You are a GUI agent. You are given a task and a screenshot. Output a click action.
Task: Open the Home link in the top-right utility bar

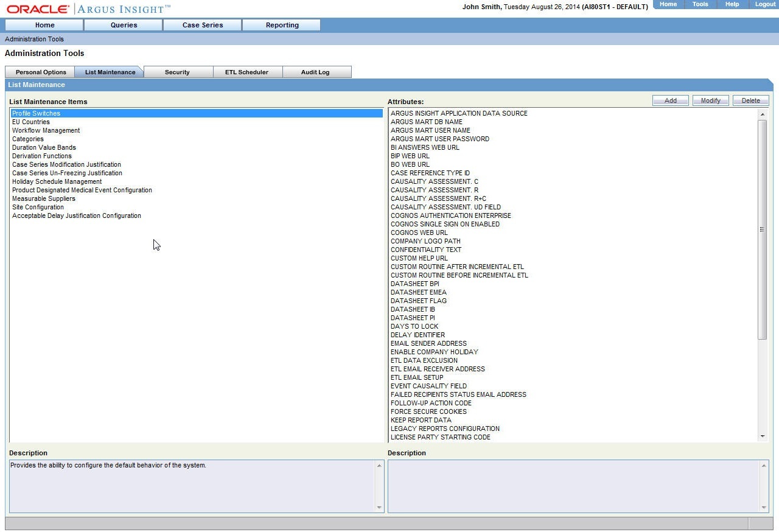[668, 4]
